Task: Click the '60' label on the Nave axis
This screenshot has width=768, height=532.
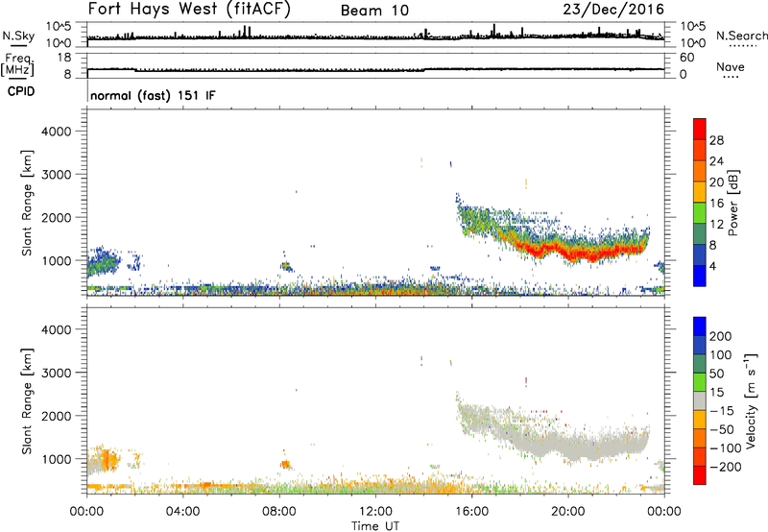Action: point(686,58)
